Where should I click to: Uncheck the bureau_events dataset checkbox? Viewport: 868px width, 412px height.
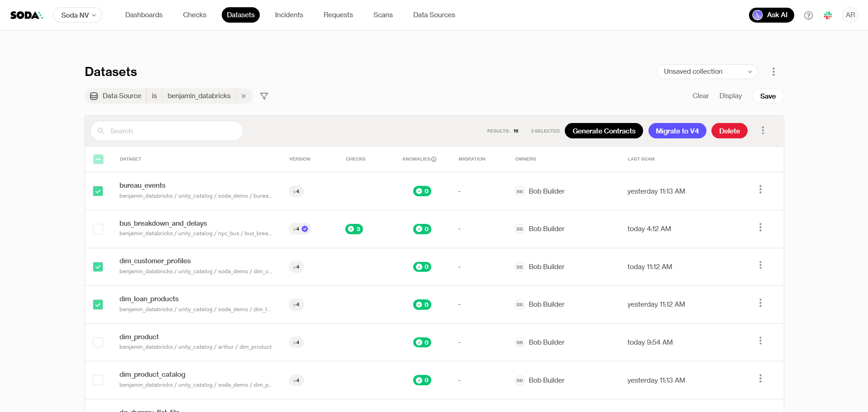click(98, 191)
